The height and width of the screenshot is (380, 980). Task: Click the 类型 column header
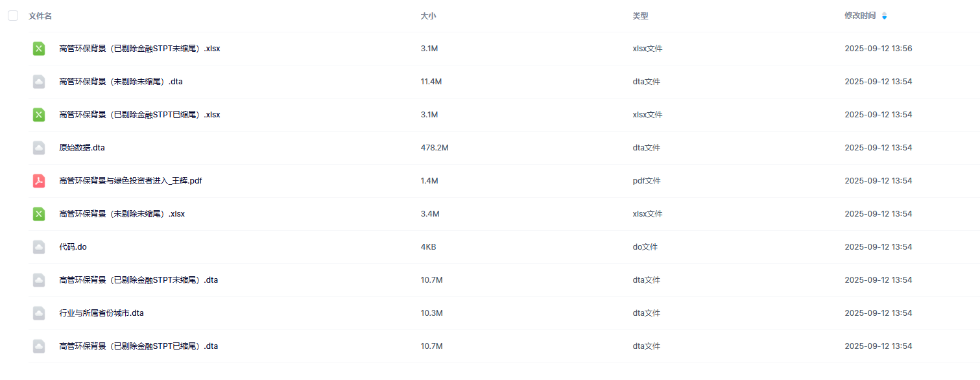pos(640,16)
